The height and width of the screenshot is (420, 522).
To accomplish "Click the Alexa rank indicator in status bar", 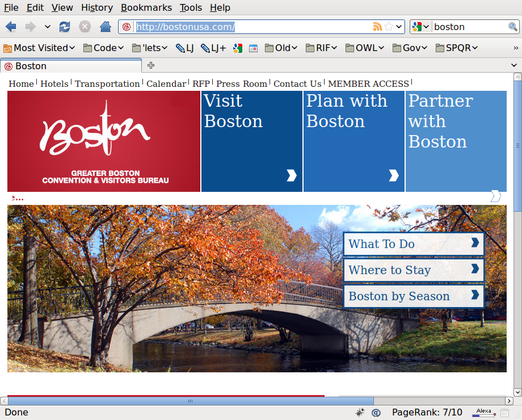I will tap(483, 413).
